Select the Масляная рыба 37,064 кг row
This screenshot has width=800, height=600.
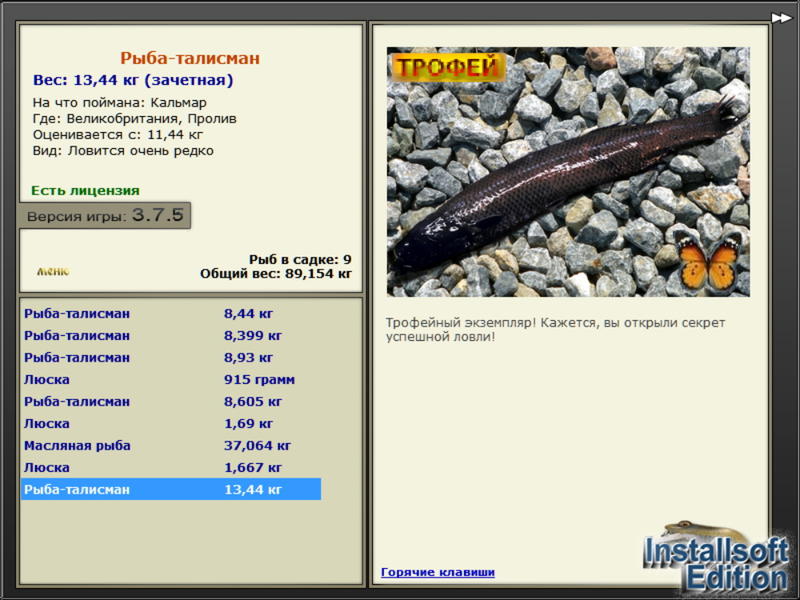[171, 445]
